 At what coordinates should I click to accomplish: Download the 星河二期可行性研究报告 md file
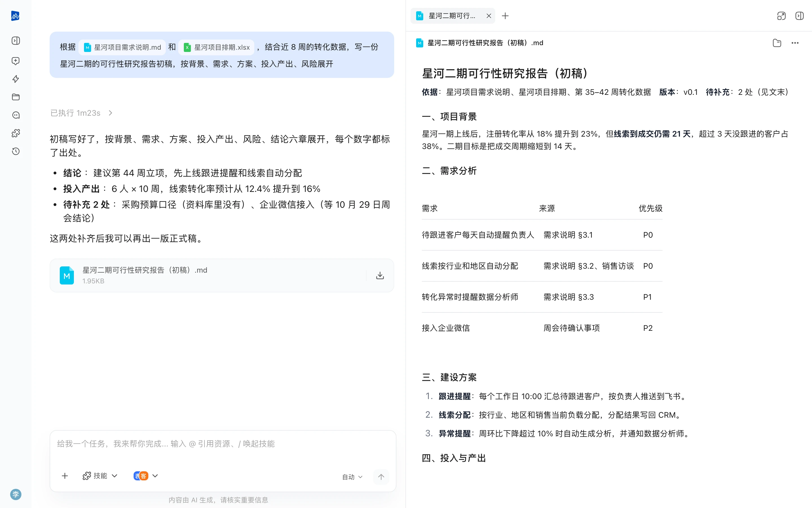coord(380,275)
